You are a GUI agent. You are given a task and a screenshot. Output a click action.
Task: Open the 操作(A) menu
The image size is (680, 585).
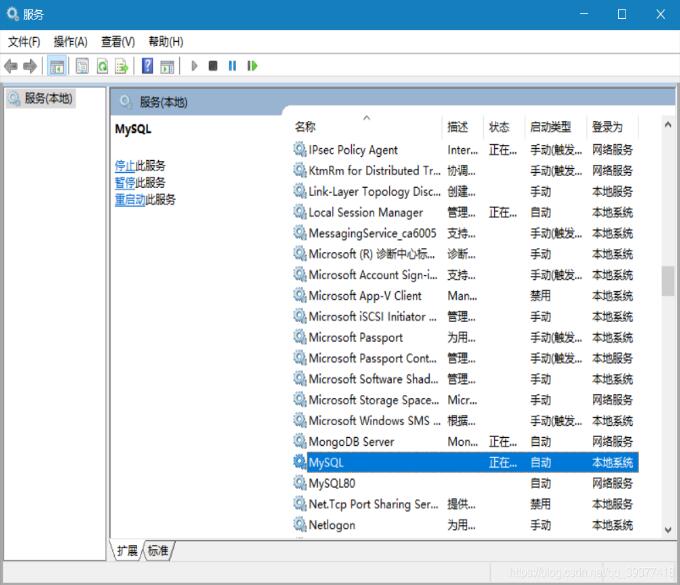(x=70, y=41)
